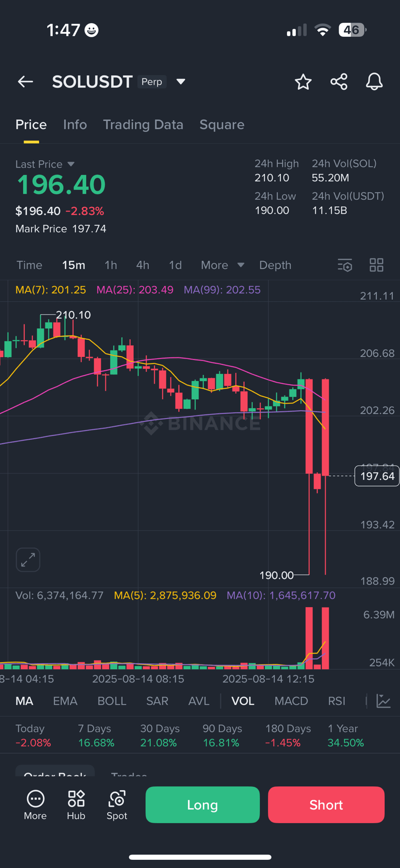Tap the red Short button

pos(326,805)
